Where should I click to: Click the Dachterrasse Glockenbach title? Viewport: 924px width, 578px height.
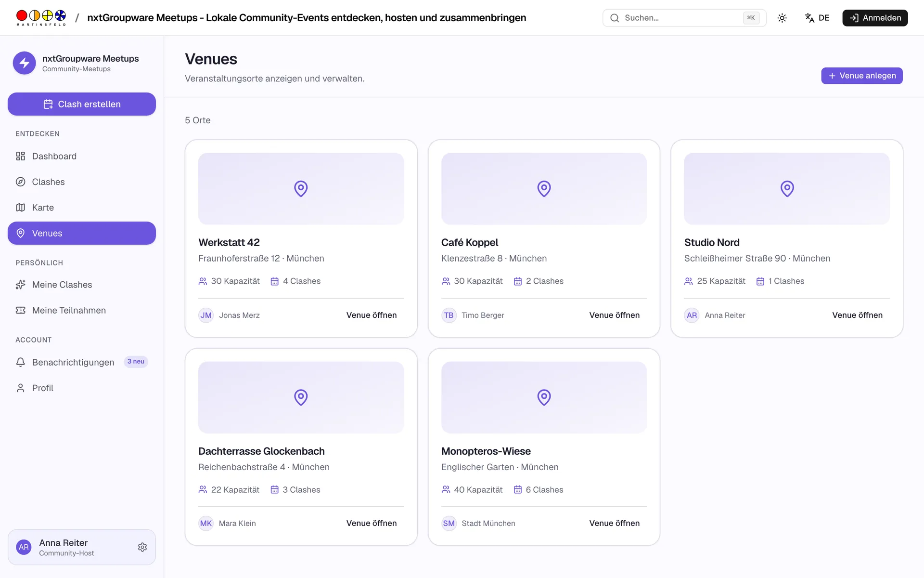coord(261,451)
